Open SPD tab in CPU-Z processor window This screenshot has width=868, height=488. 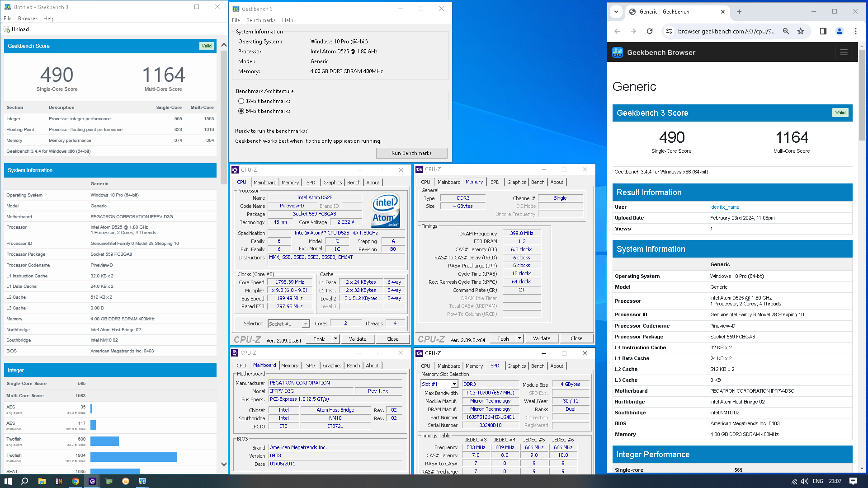point(311,183)
